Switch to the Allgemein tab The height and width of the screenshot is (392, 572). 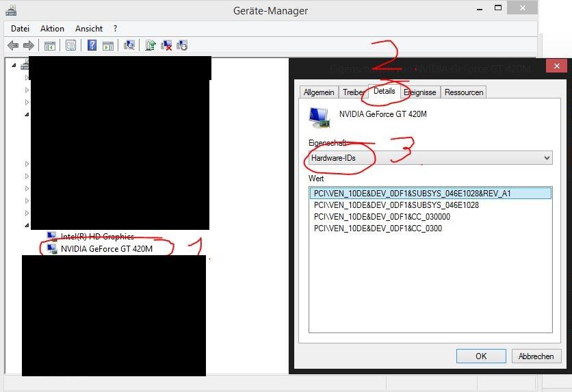[319, 92]
